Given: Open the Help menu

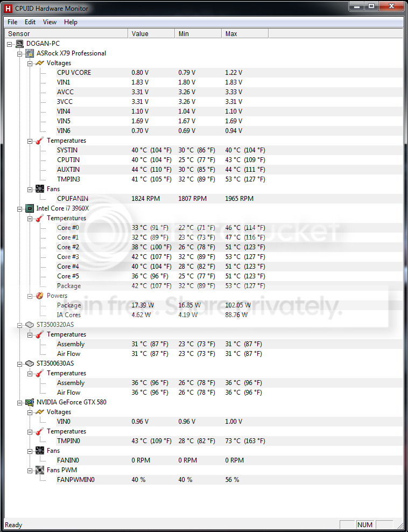Looking at the screenshot, I should pos(71,22).
